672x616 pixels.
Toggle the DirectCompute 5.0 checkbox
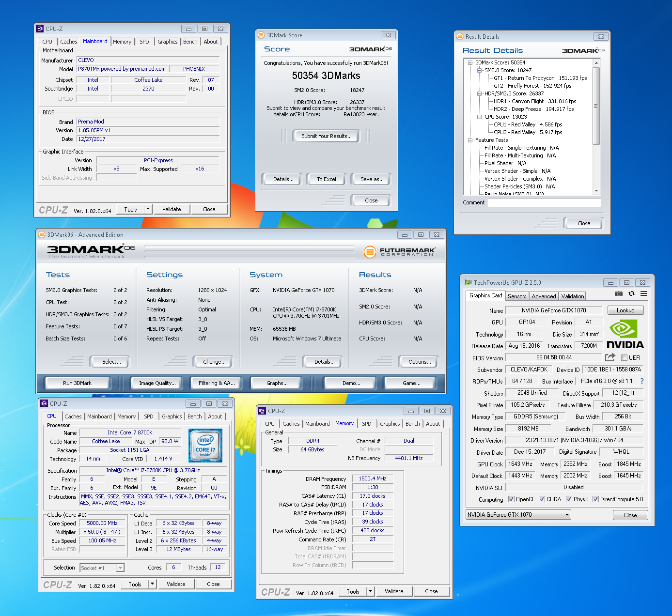[595, 499]
